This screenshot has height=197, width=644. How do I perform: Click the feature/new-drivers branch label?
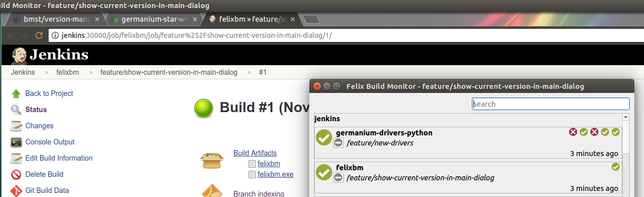coord(380,143)
